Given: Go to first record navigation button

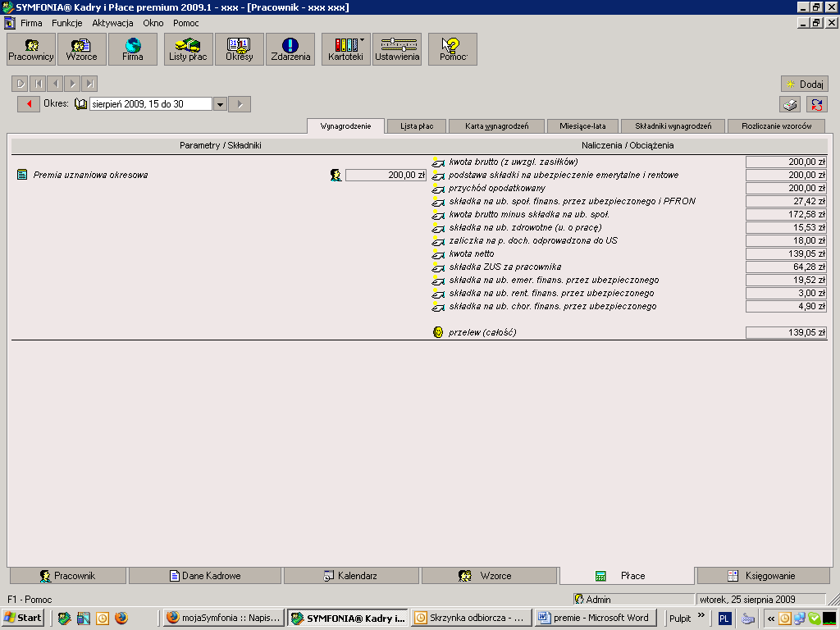Looking at the screenshot, I should click(38, 84).
